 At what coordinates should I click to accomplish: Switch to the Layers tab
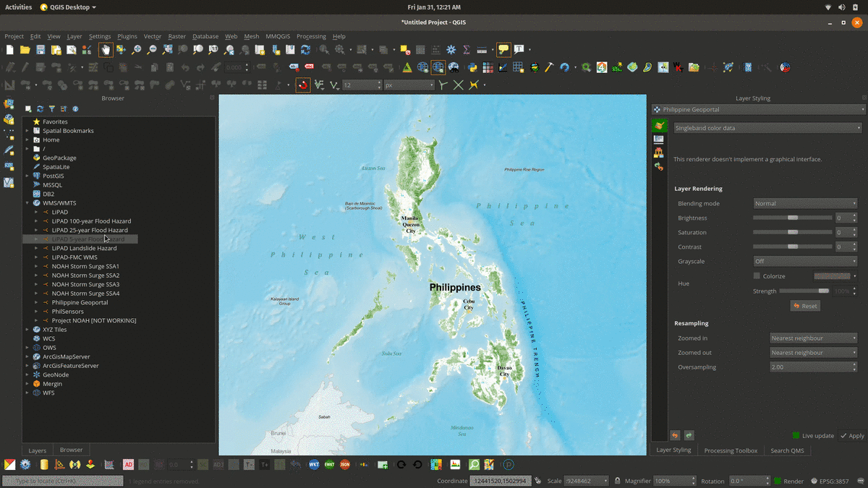tap(37, 450)
